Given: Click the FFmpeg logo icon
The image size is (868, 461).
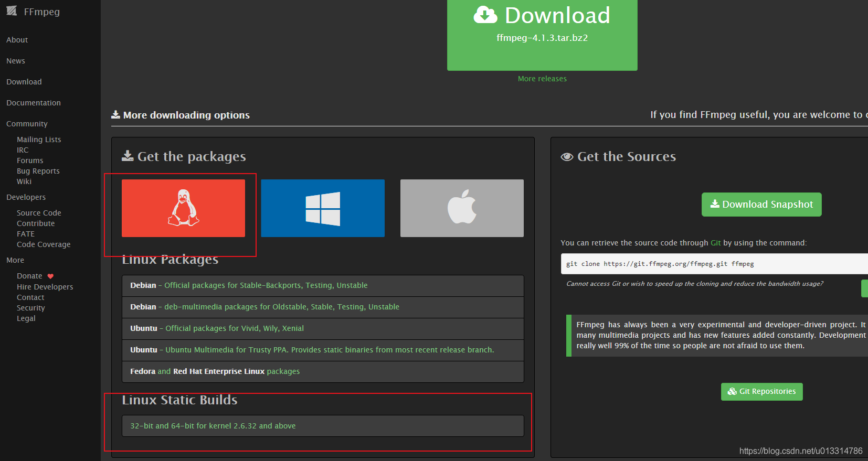Looking at the screenshot, I should (12, 11).
